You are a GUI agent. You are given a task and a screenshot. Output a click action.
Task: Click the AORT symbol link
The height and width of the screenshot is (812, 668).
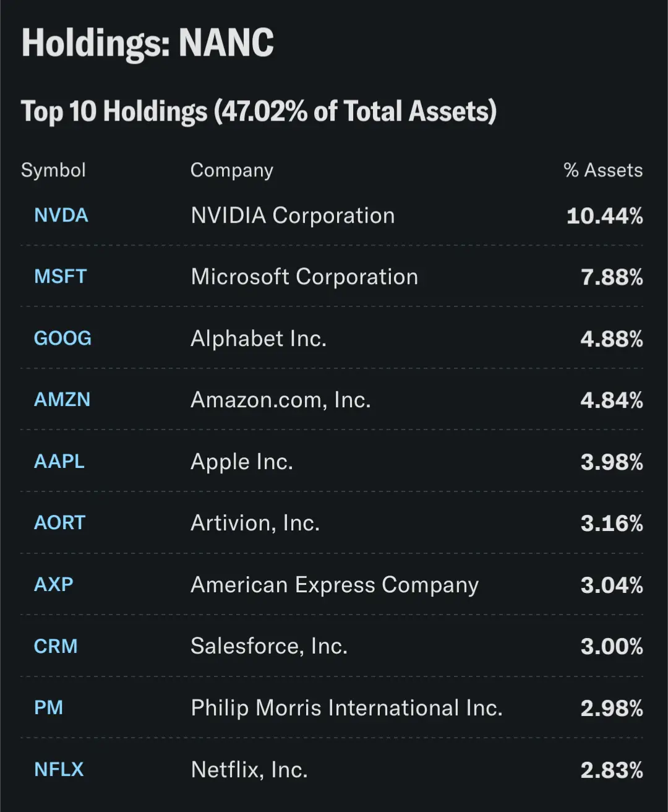[x=60, y=523]
